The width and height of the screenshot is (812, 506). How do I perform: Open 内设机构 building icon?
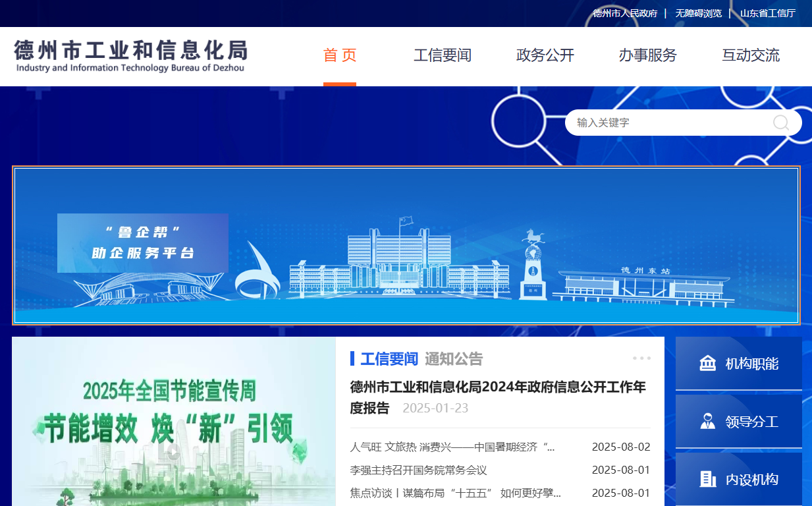coord(708,479)
